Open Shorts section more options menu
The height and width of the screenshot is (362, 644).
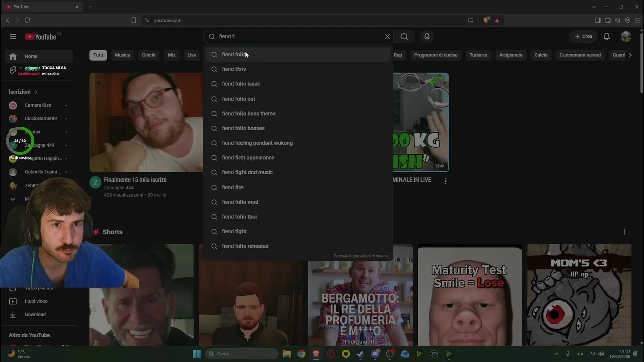click(x=625, y=232)
